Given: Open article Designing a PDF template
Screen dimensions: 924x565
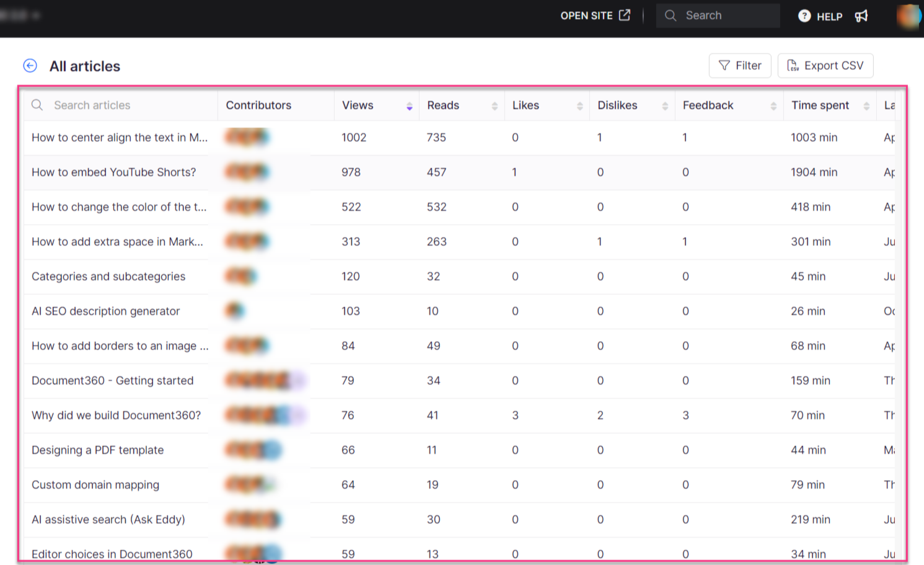Looking at the screenshot, I should click(97, 450).
